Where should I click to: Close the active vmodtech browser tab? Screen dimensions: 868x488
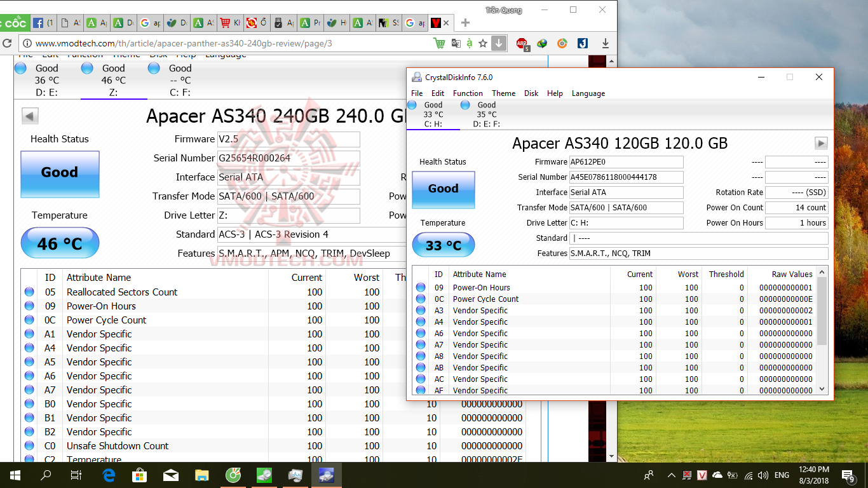point(446,23)
